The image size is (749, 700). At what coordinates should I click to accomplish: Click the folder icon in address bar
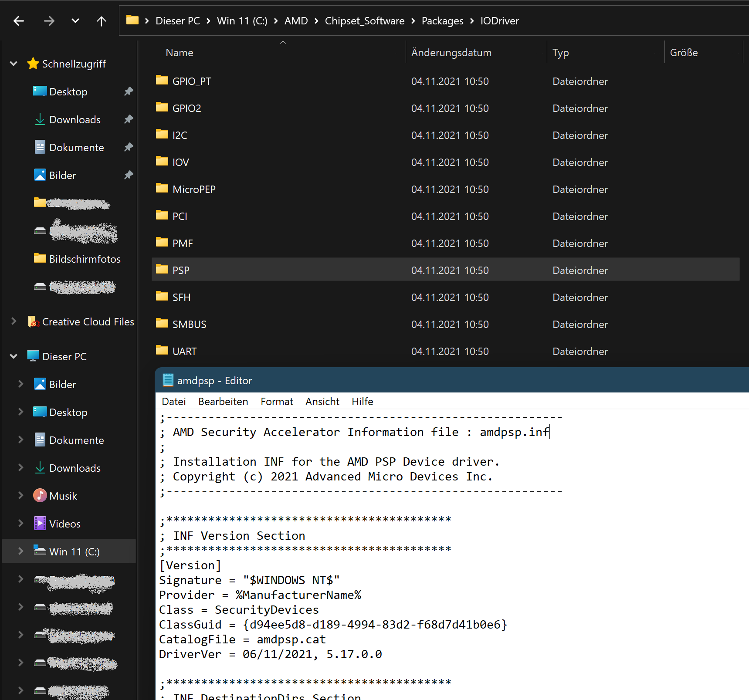(x=132, y=20)
